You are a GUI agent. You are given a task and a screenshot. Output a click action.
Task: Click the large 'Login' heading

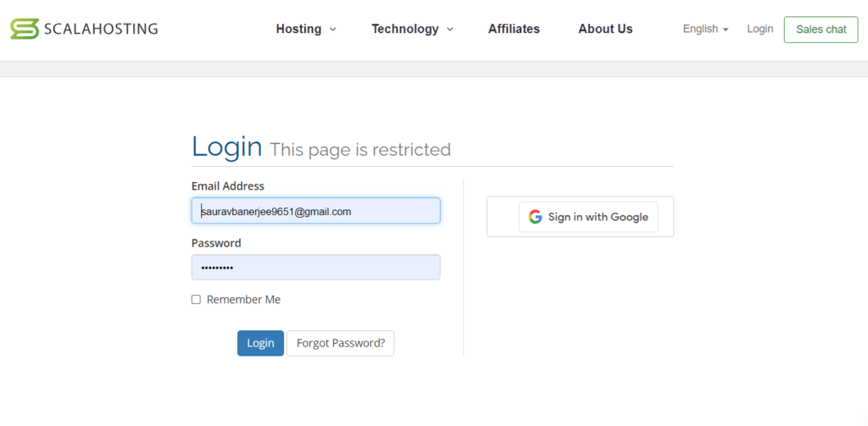tap(227, 147)
